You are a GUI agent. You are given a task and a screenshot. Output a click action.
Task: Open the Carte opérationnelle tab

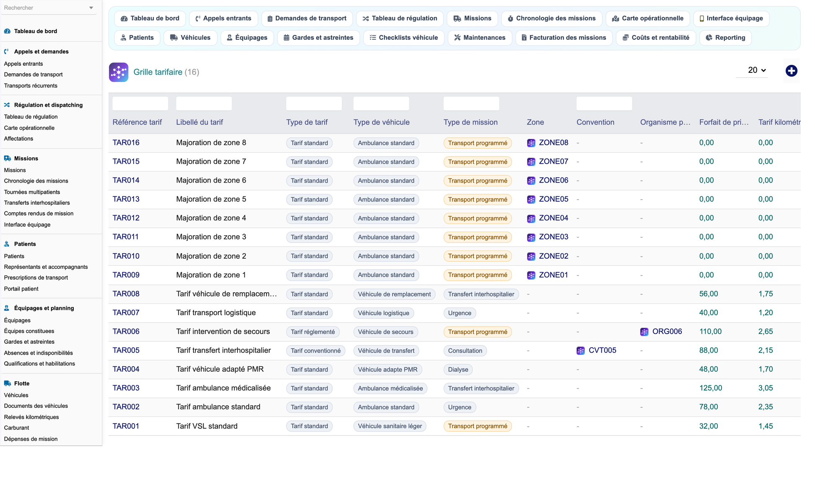[647, 18]
